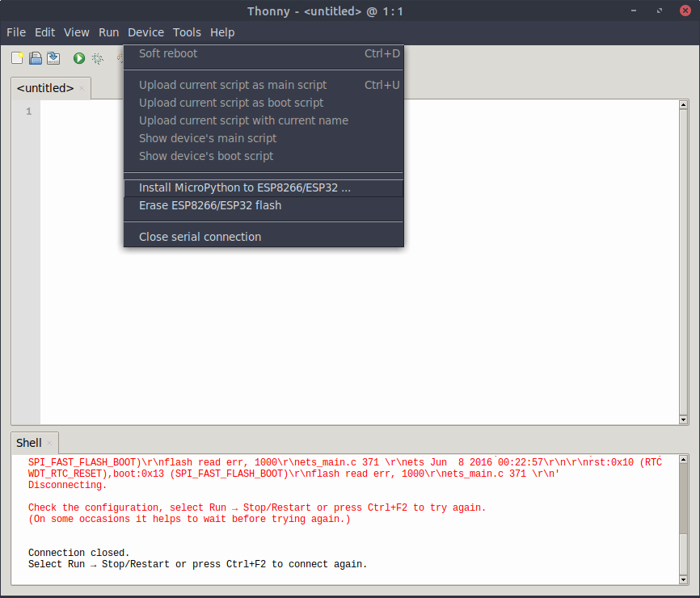The width and height of the screenshot is (700, 598).
Task: Click the Debug current script bug icon
Action: 97,58
